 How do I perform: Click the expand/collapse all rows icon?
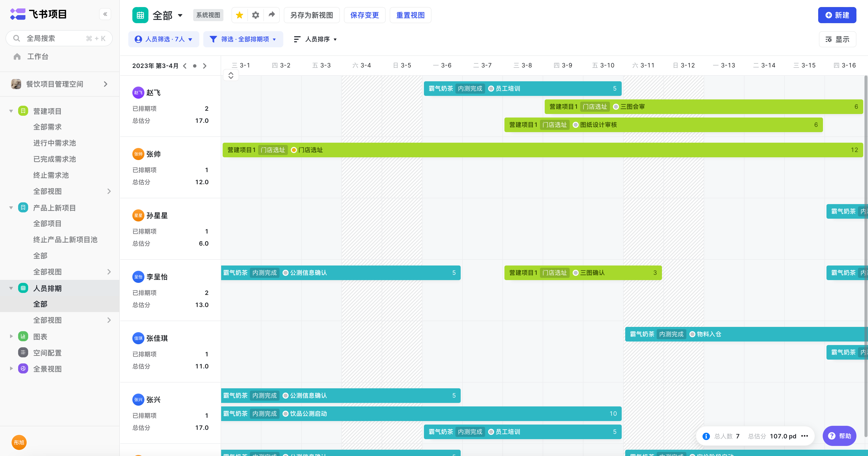(231, 75)
